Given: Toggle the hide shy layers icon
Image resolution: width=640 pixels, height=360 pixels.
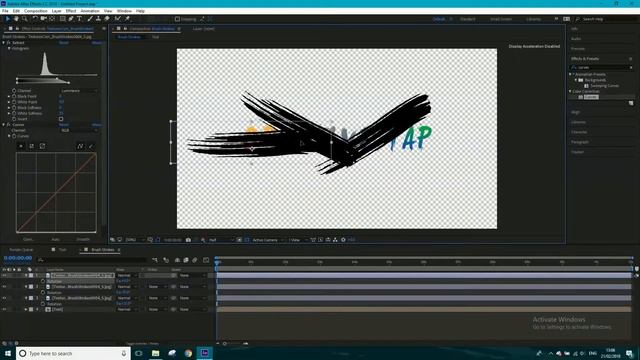Looking at the screenshot, I should 177,260.
